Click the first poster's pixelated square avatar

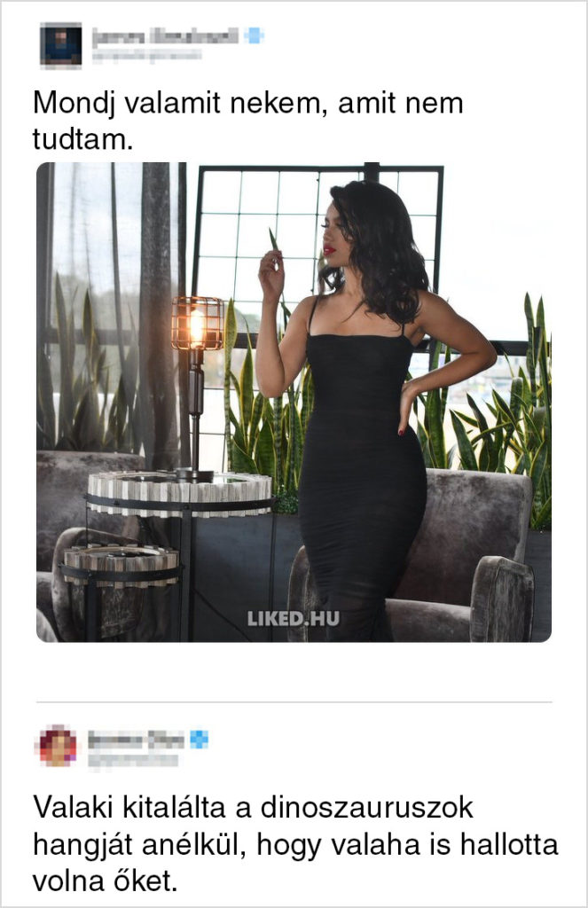click(x=60, y=45)
